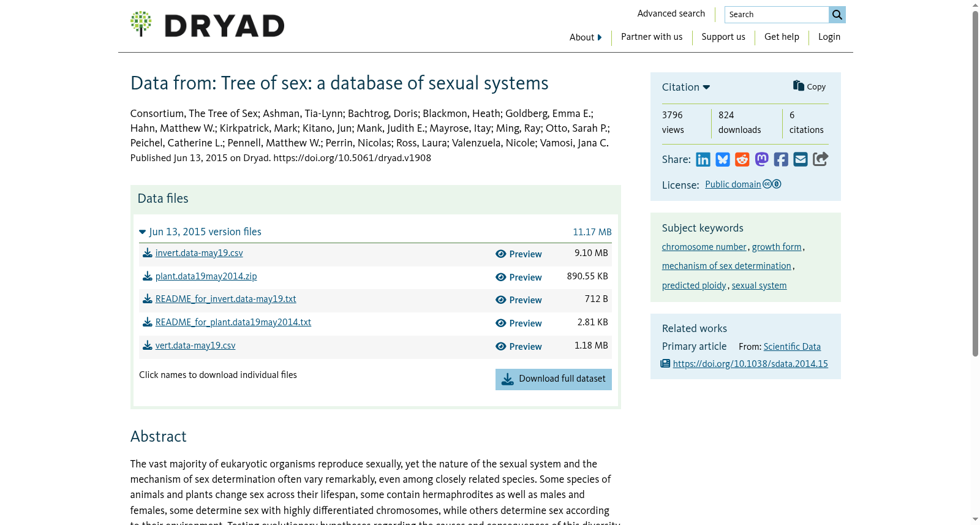This screenshot has height=525, width=980.
Task: Focus the Search input field
Action: [x=777, y=15]
